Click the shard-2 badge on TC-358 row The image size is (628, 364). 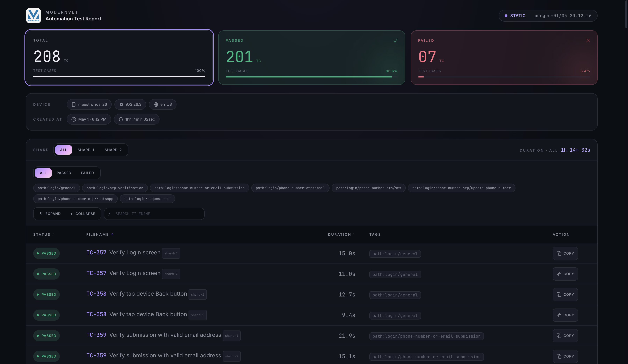pyautogui.click(x=197, y=315)
